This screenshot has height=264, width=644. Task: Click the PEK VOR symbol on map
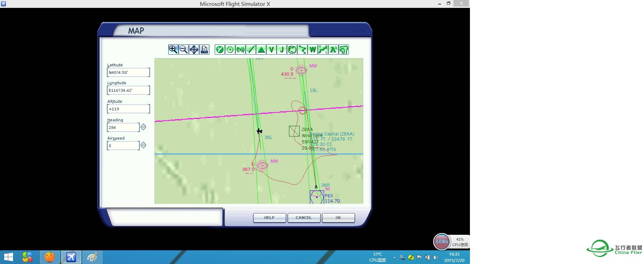[x=317, y=197]
